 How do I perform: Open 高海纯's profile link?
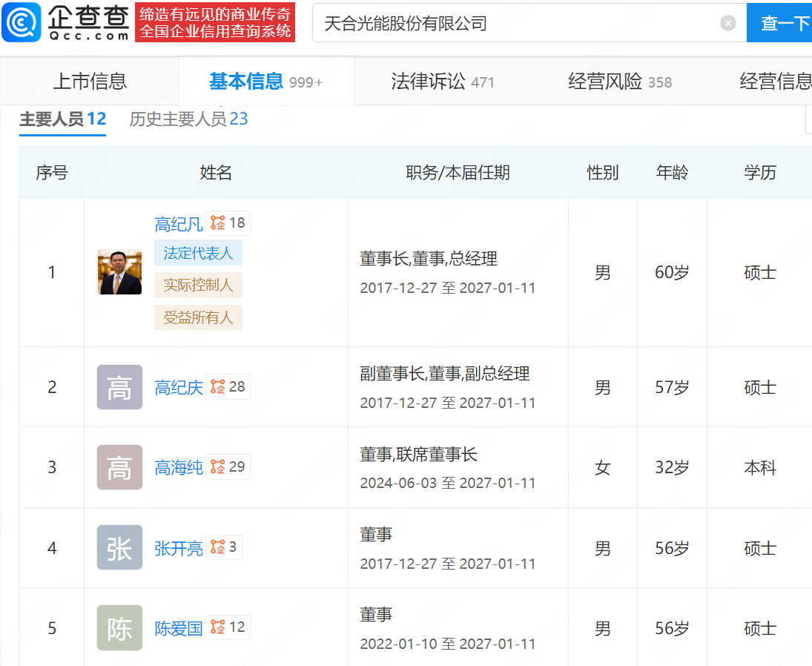click(178, 468)
